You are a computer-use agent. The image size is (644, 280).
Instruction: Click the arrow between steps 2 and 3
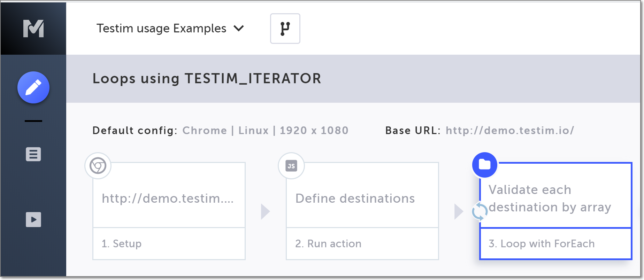pos(459,211)
